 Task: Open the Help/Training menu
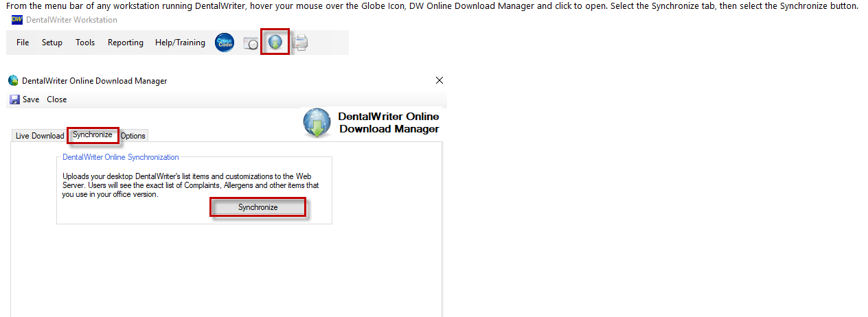(x=180, y=43)
